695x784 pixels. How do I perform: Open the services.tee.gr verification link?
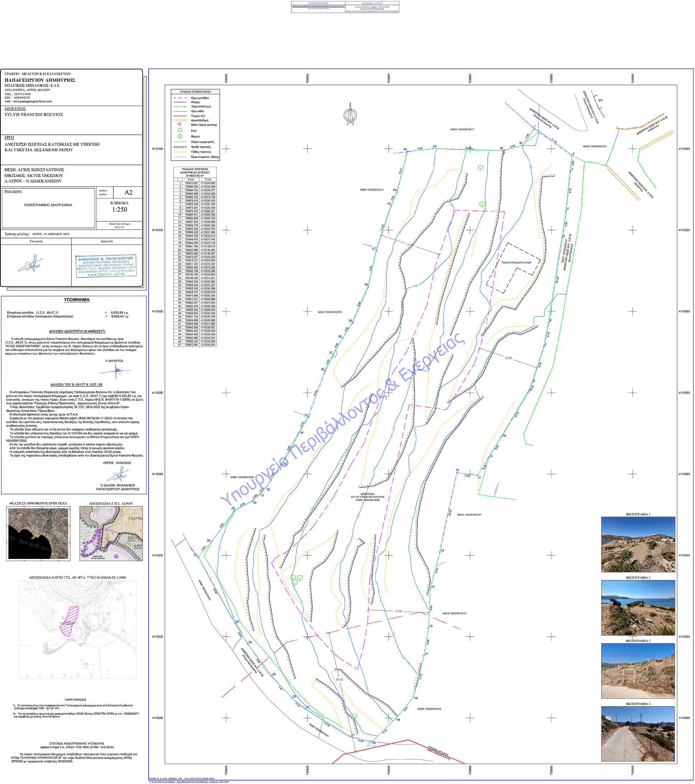(372, 11)
